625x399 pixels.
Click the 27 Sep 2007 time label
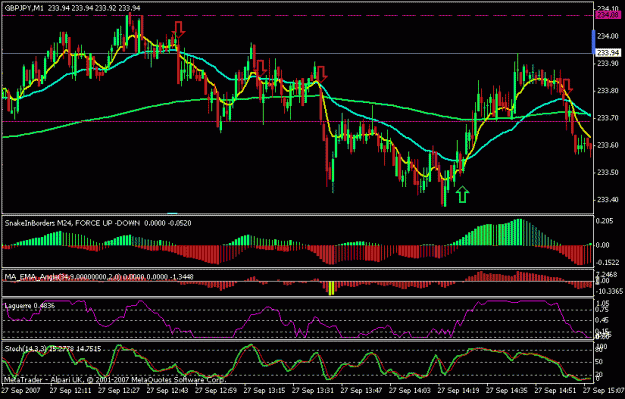22,390
